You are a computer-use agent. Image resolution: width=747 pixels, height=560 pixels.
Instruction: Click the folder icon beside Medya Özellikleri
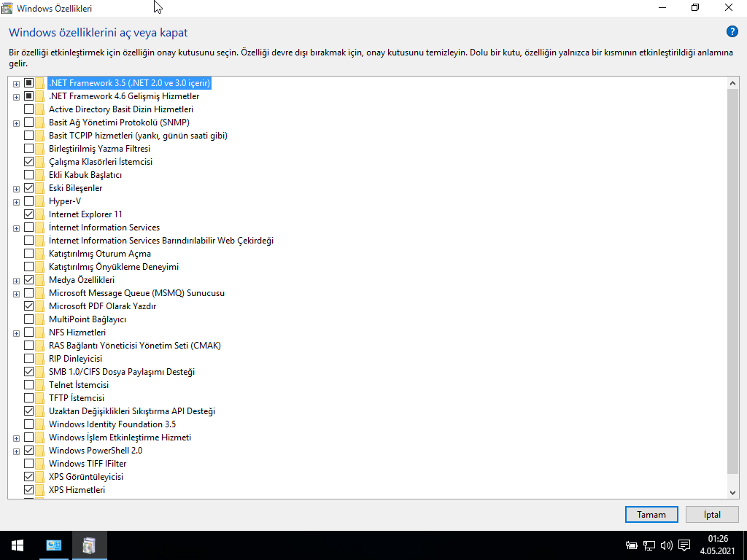point(39,280)
